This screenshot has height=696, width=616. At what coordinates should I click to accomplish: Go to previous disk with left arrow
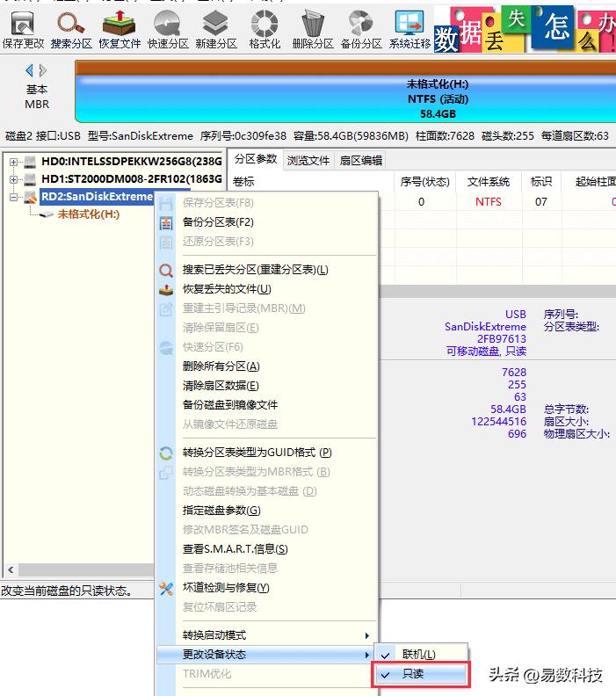pyautogui.click(x=29, y=70)
